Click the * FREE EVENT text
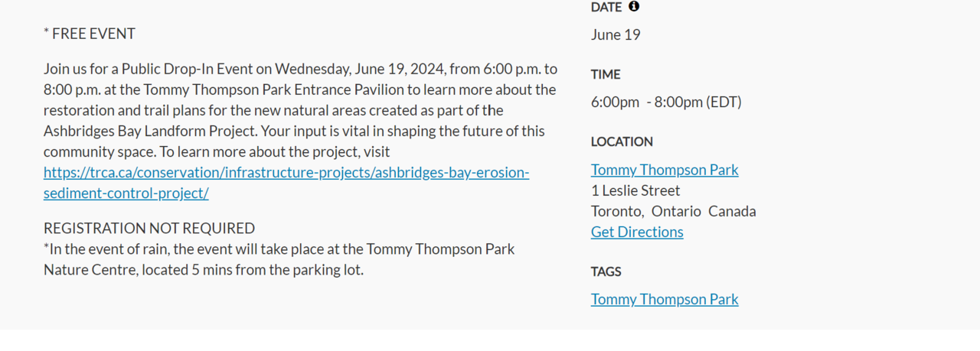This screenshot has height=351, width=980. pyautogui.click(x=89, y=34)
